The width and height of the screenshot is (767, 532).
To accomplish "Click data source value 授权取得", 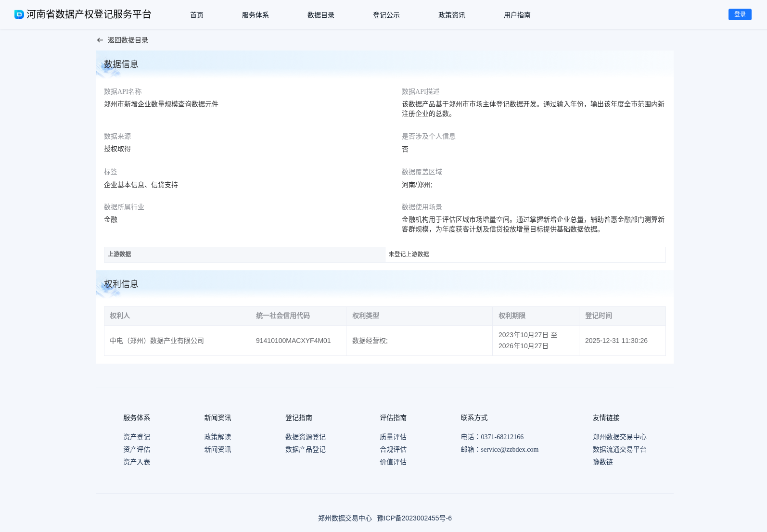I will (x=117, y=149).
